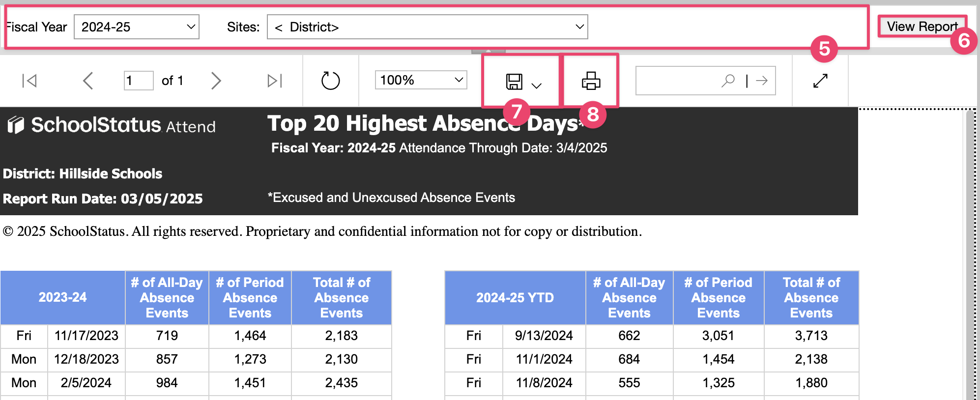Click the vertical report scrollbar

970,255
